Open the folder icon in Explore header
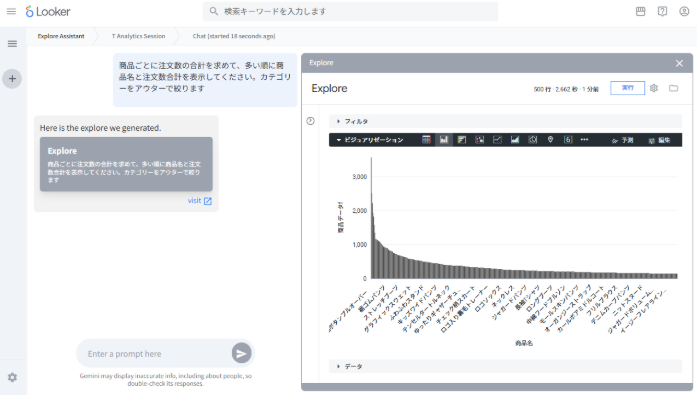This screenshot has height=395, width=697. [x=673, y=88]
